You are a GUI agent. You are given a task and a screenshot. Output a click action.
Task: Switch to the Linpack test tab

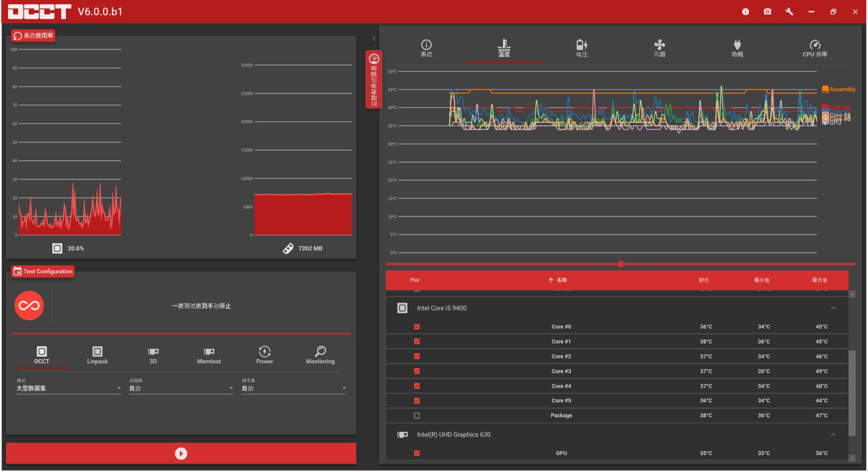tap(97, 355)
